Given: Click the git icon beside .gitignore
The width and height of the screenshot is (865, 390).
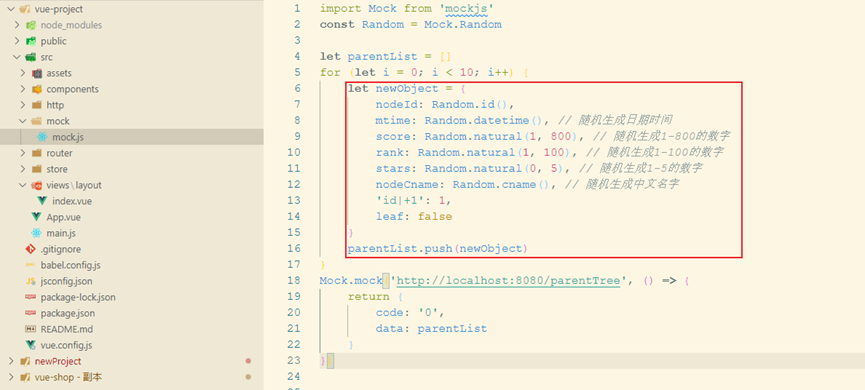Looking at the screenshot, I should click(31, 249).
